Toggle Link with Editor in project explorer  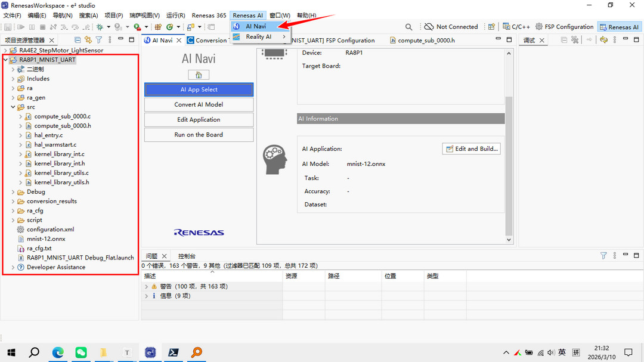click(x=88, y=40)
